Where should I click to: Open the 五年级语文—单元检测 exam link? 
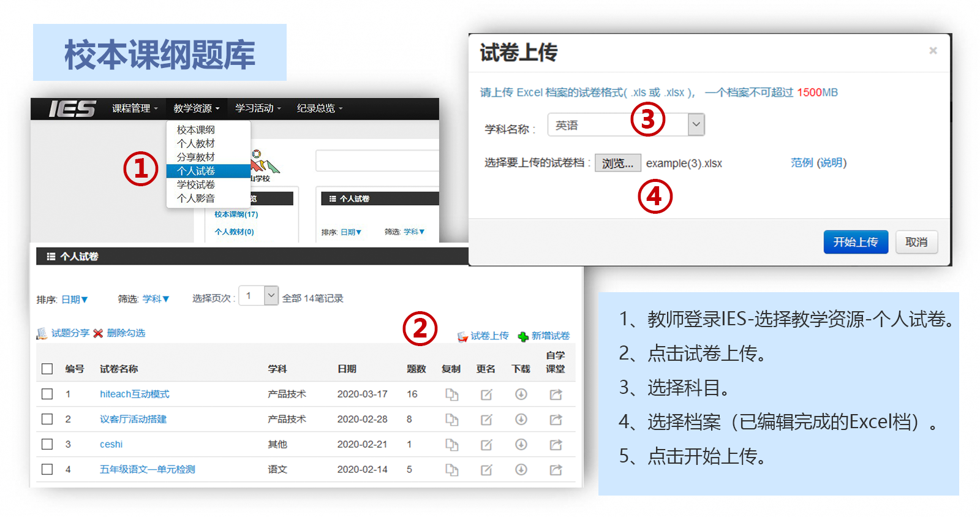click(x=148, y=469)
